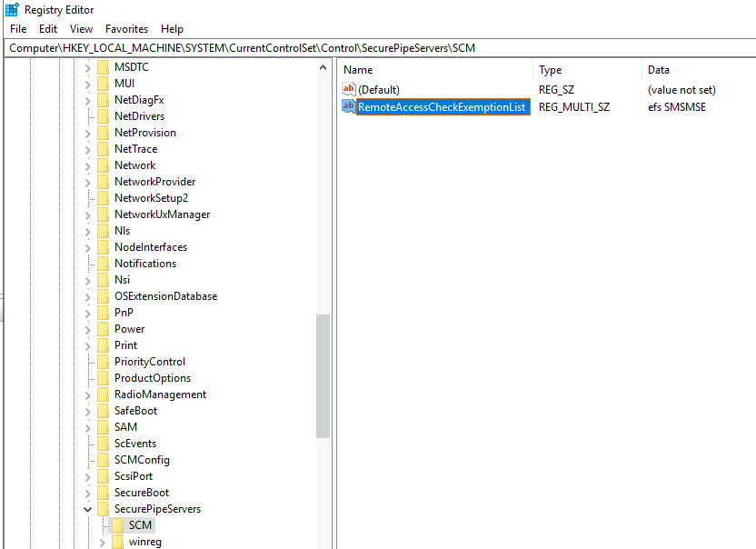Select the RadioManagement key
The height and width of the screenshot is (549, 756).
pyautogui.click(x=160, y=394)
